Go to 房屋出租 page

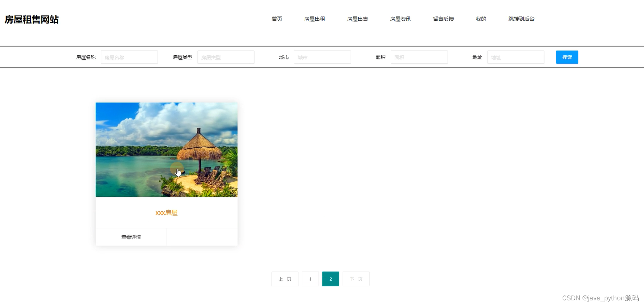(314, 19)
